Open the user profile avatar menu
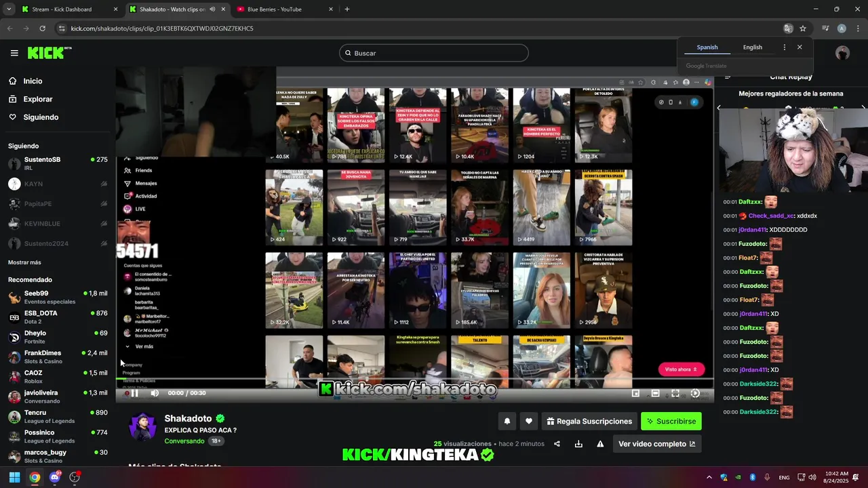This screenshot has width=868, height=488. [x=842, y=53]
